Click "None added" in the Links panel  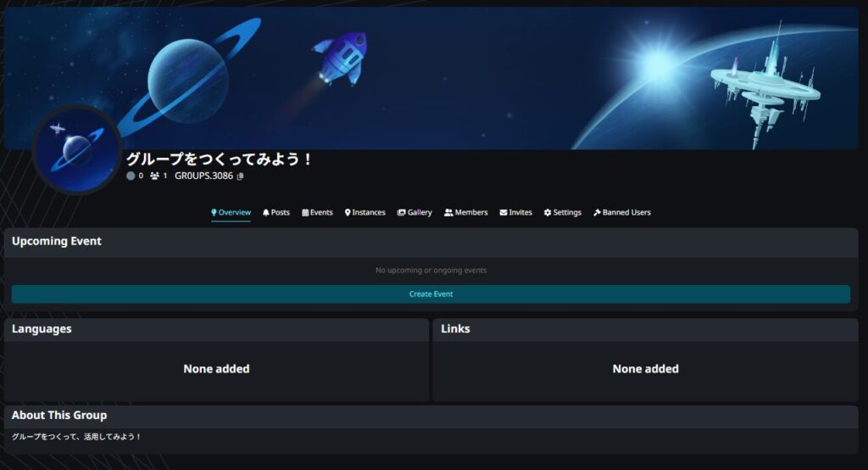645,369
